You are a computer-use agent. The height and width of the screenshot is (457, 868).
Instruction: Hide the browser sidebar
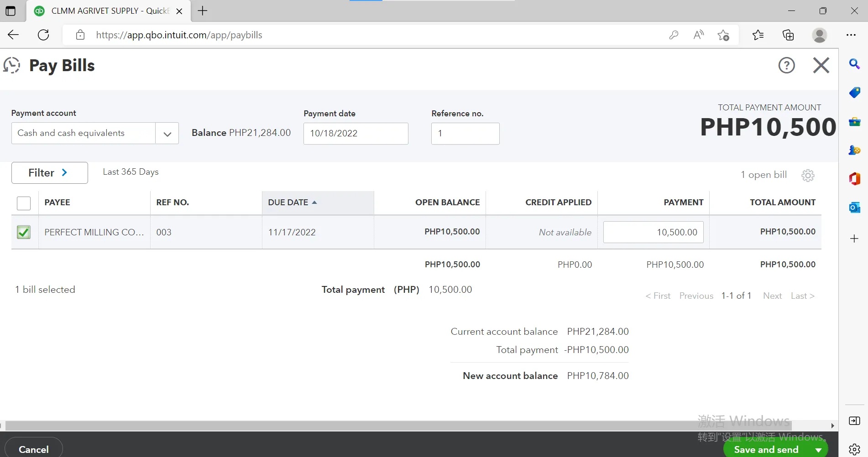click(x=854, y=421)
